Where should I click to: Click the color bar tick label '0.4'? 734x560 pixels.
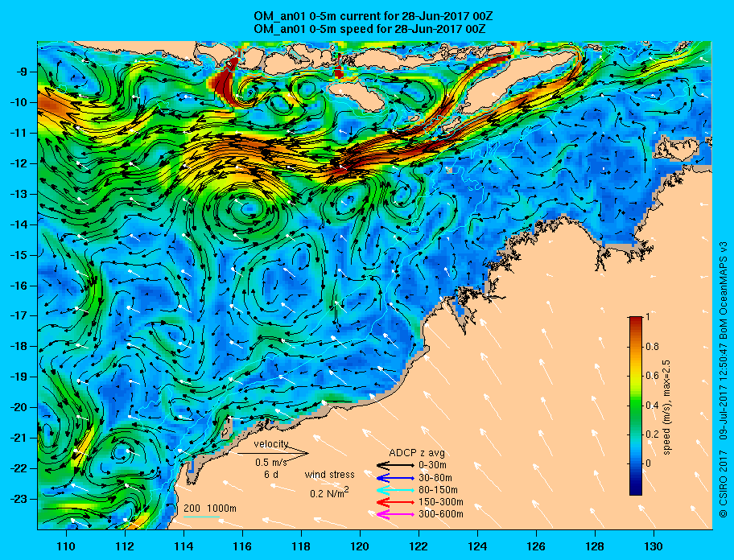[x=653, y=406]
